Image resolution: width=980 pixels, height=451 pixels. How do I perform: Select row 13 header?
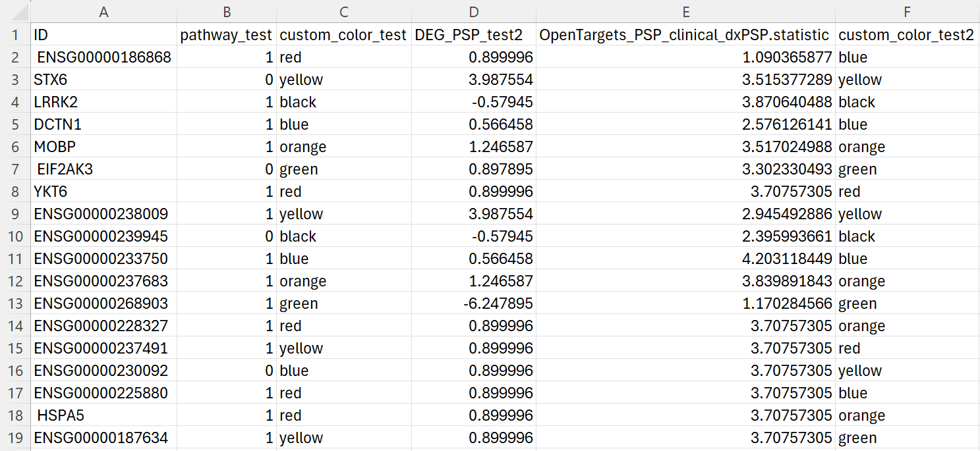click(16, 303)
